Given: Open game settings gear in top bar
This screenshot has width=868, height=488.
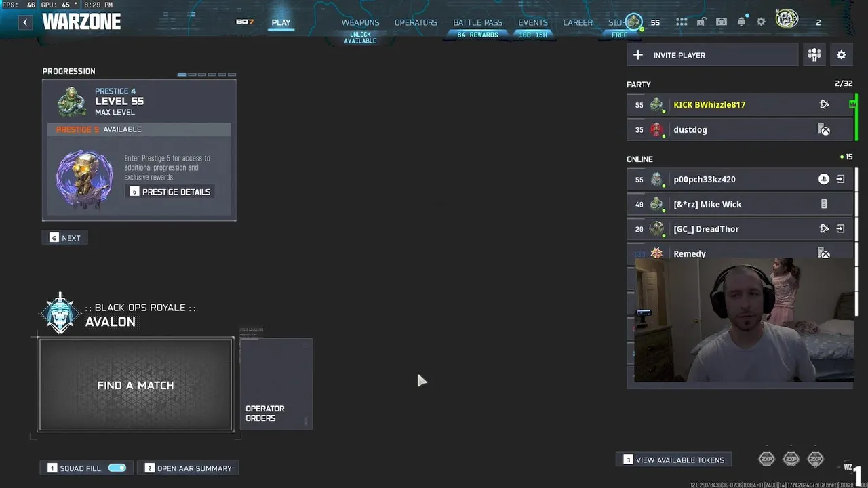Looking at the screenshot, I should tap(761, 22).
